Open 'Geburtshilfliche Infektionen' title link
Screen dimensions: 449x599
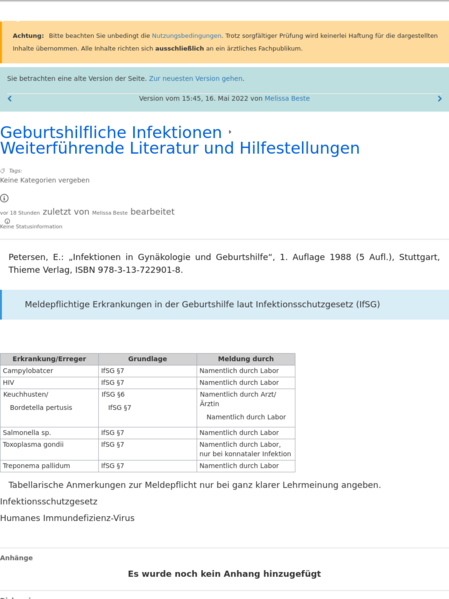111,132
